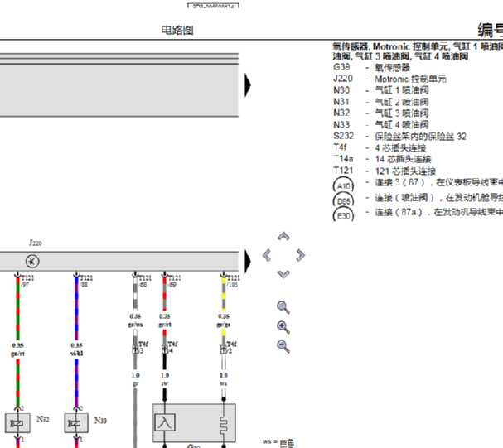The width and height of the screenshot is (503, 448).
Task: Click the green-red striped wire from T121/97
Action: tap(17, 308)
